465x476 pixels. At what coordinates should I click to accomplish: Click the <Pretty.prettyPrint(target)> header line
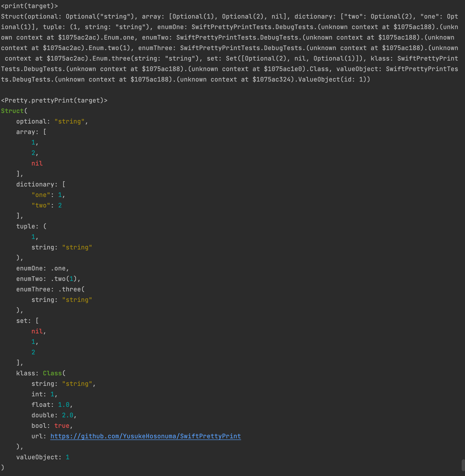[x=54, y=100]
